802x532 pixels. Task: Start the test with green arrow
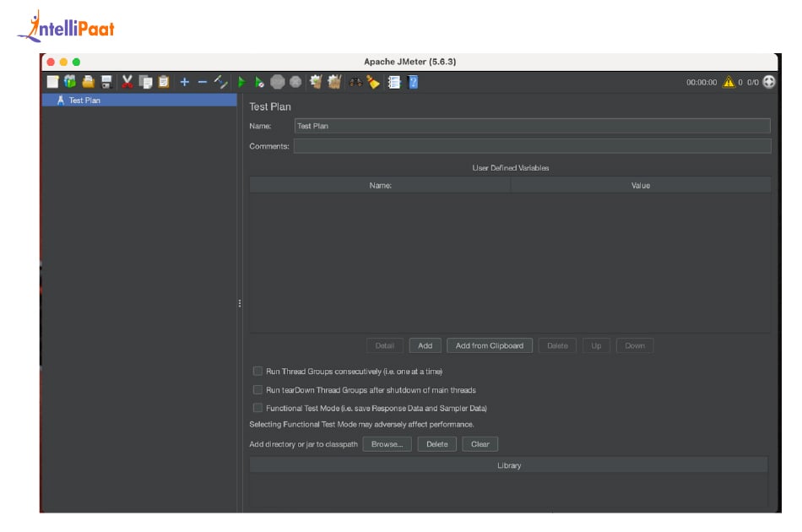tap(241, 82)
